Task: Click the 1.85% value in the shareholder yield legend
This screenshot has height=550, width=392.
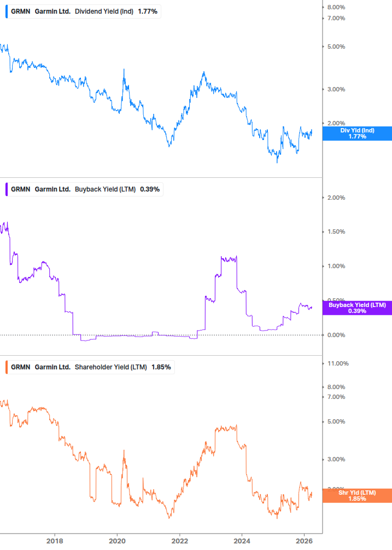Action: [x=161, y=367]
